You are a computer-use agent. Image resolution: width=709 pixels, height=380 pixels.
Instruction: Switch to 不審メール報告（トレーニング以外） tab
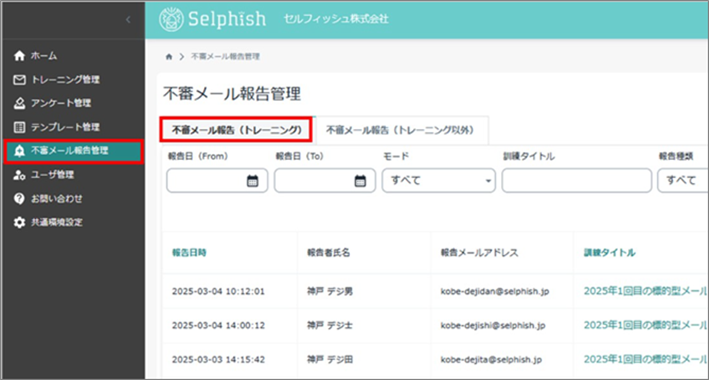(x=400, y=130)
